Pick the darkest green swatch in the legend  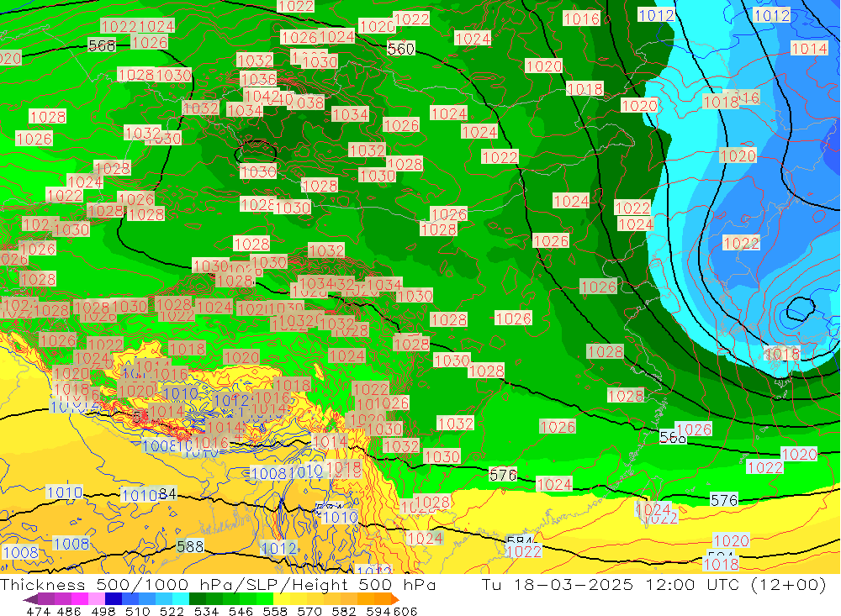pos(198,598)
